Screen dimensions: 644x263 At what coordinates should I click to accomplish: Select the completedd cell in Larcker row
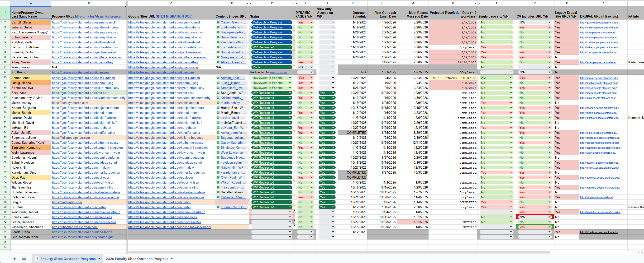(453, 118)
